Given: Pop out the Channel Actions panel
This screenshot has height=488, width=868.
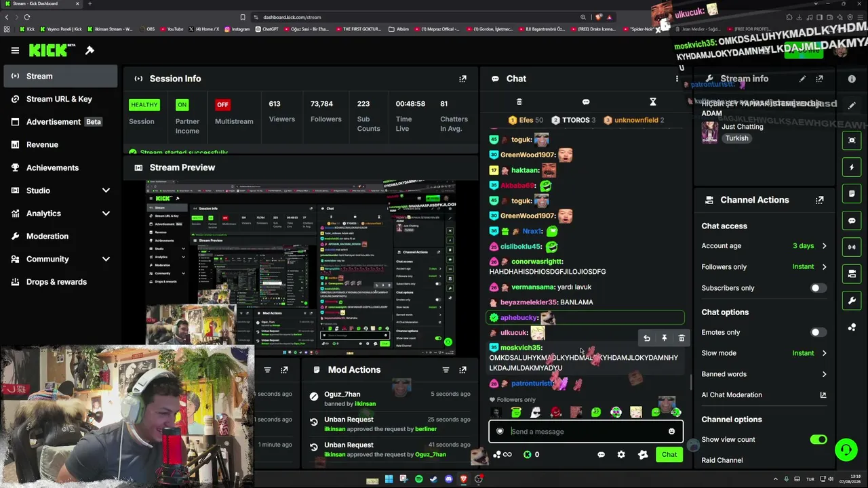Looking at the screenshot, I should [819, 200].
